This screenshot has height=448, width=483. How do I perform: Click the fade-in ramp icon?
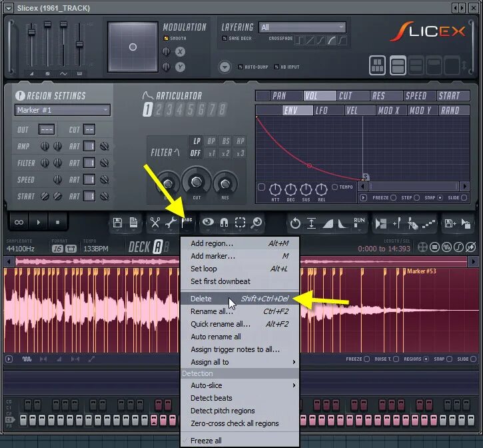tap(328, 223)
